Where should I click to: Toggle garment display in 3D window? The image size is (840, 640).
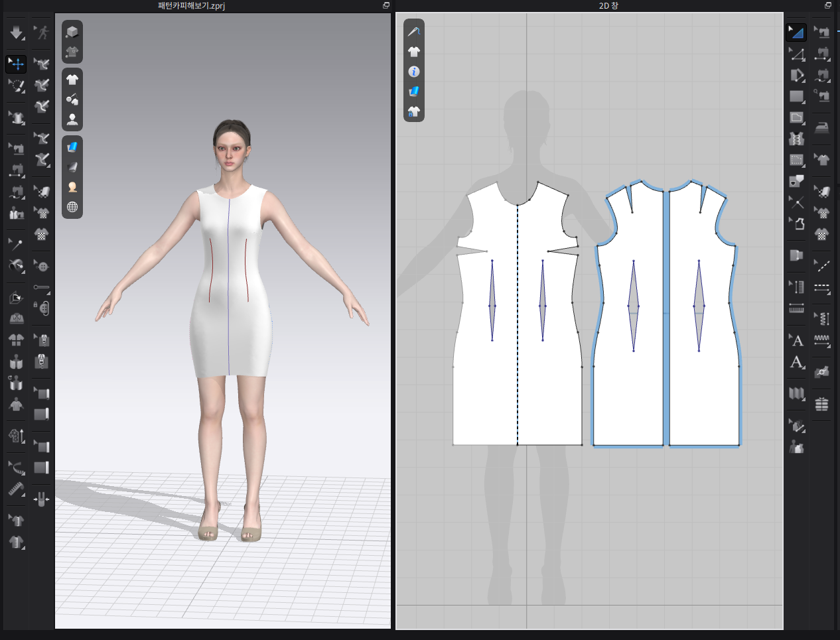click(72, 80)
